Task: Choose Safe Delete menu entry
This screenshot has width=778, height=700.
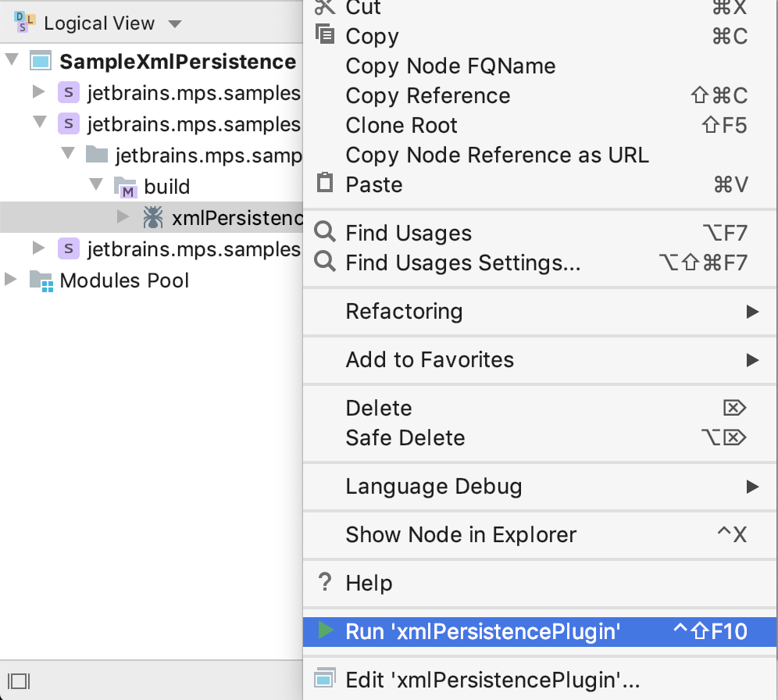Action: (x=405, y=438)
